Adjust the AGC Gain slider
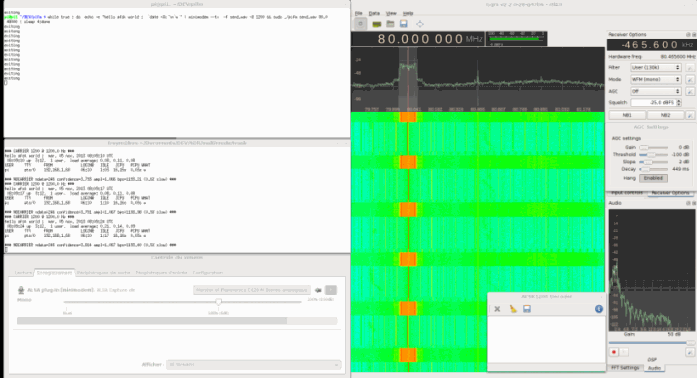697x378 pixels. [x=653, y=147]
